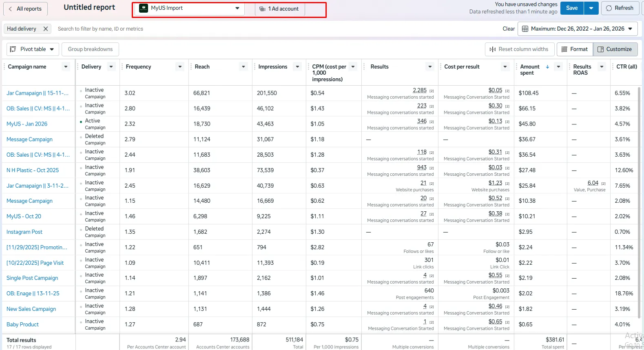
Task: Click the Amount spent sort arrow icon
Action: pyautogui.click(x=547, y=67)
